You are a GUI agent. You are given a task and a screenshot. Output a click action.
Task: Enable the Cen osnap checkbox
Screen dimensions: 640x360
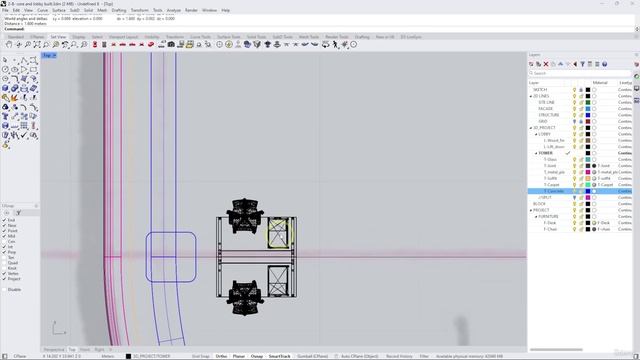[x=4, y=241]
